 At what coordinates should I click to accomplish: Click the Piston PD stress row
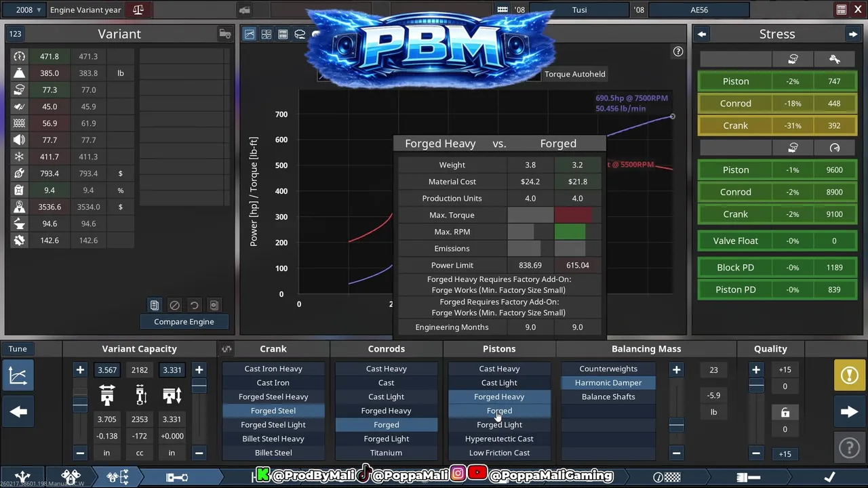(x=777, y=289)
